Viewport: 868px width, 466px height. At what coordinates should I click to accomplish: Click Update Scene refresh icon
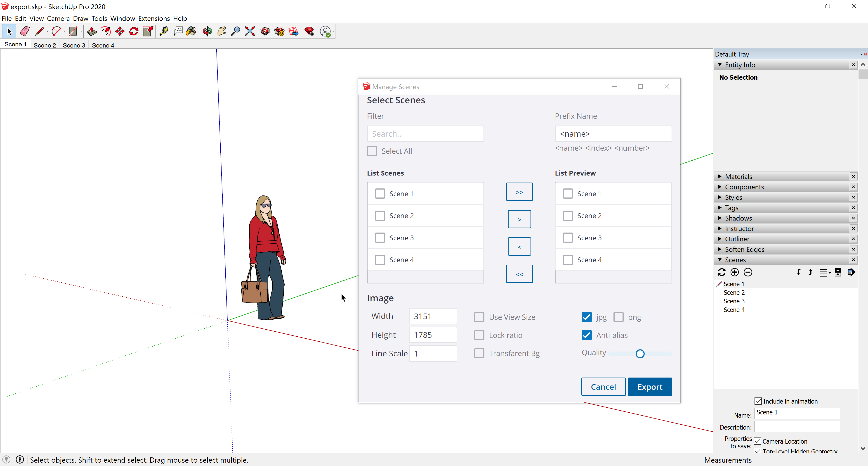[x=722, y=272]
